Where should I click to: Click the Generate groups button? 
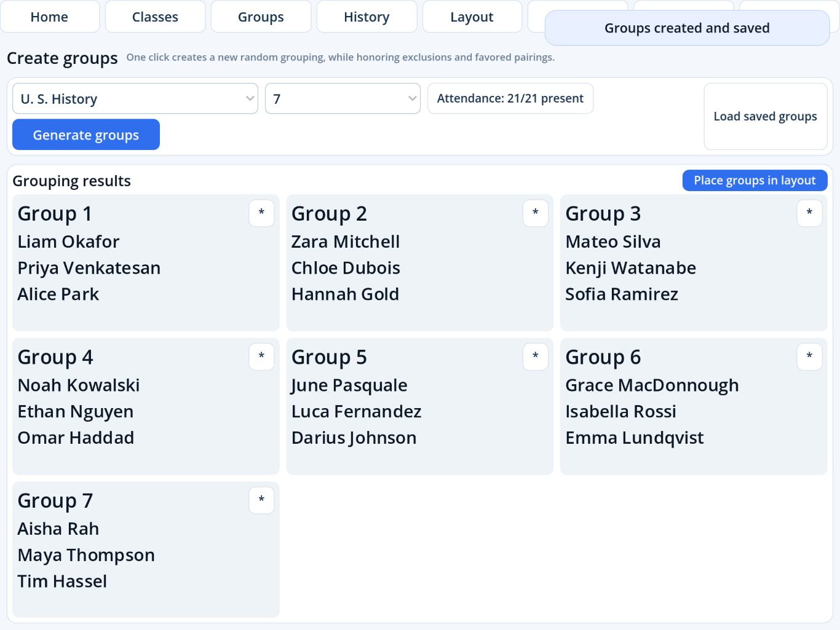point(86,135)
